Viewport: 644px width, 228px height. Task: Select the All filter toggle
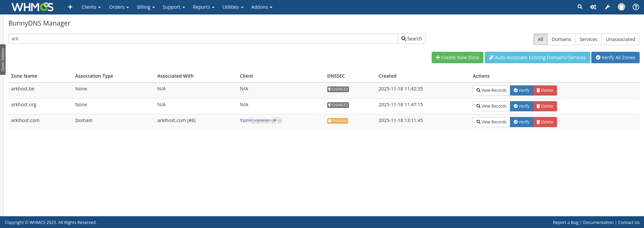point(540,39)
